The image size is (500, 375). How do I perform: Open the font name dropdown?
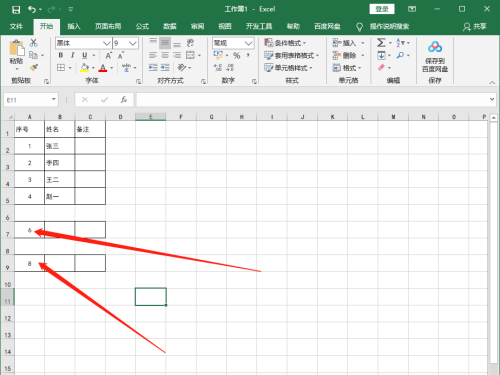coord(106,43)
